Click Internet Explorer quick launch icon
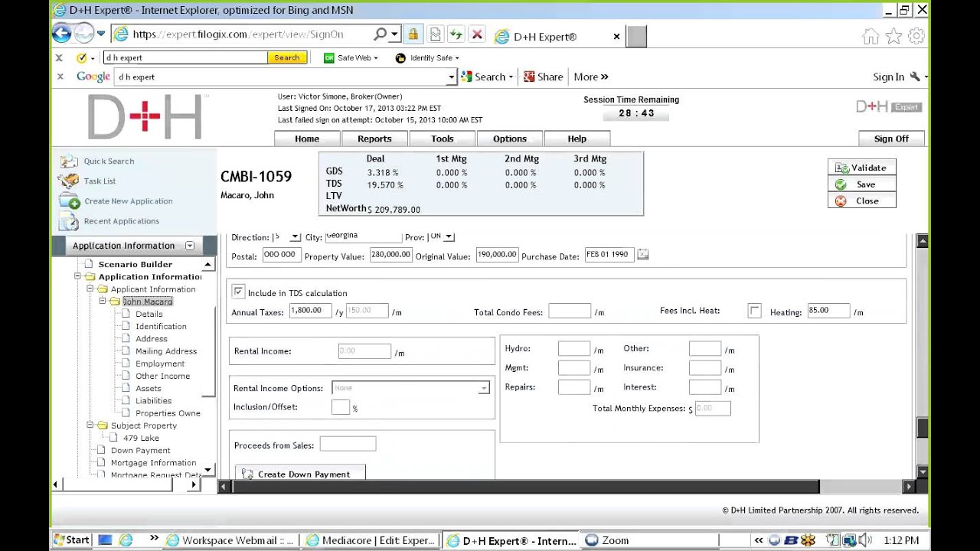Screen dimensions: 980x551 [125, 540]
